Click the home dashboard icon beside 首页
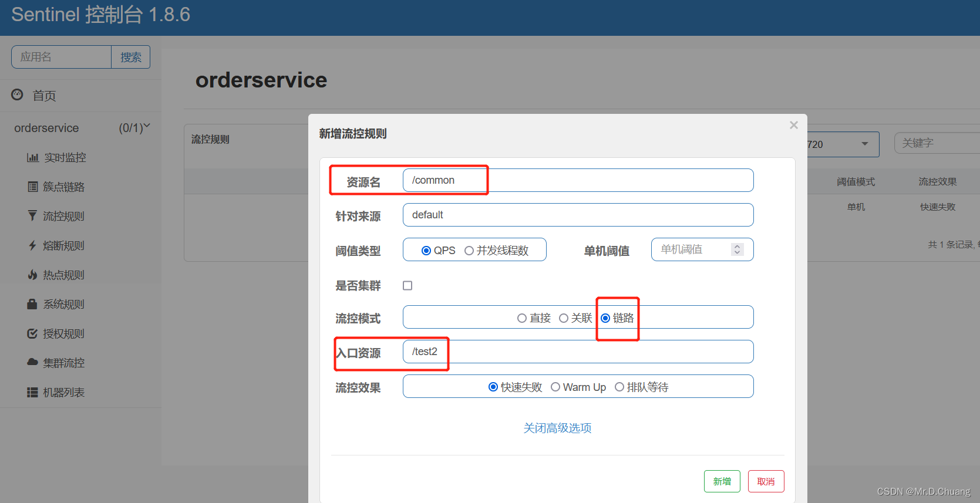This screenshot has width=980, height=503. pyautogui.click(x=18, y=94)
